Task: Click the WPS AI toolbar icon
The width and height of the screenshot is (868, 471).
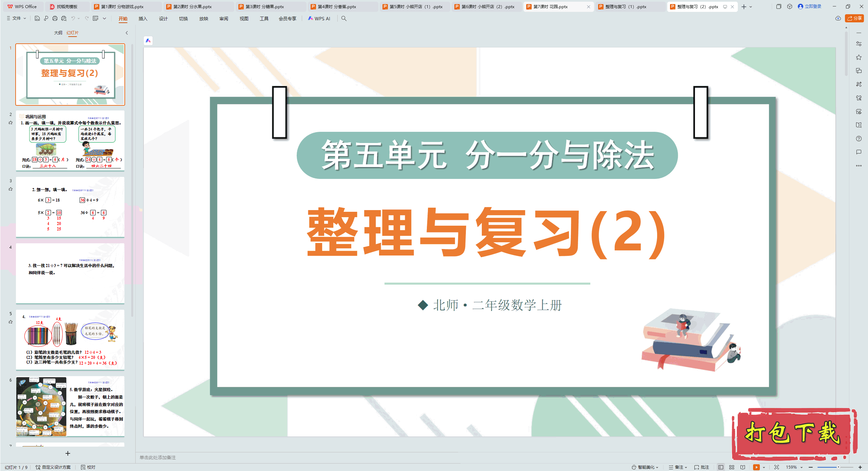Action: point(319,19)
